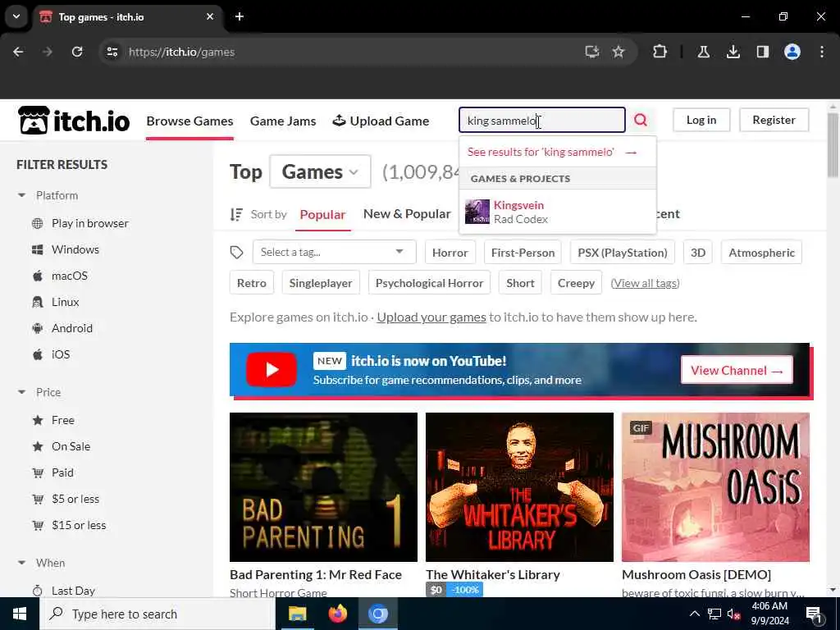This screenshot has height=630, width=840.
Task: Click the $15 or less cart icon
Action: tap(38, 526)
